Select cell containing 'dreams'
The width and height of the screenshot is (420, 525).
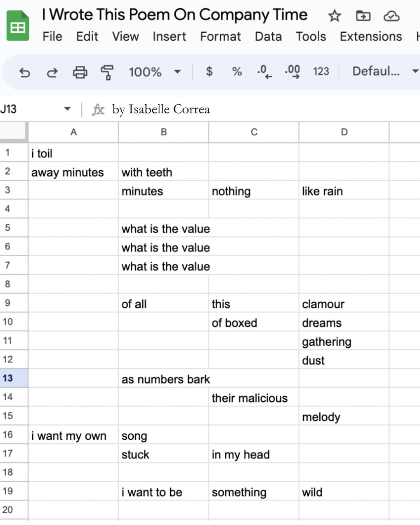344,322
